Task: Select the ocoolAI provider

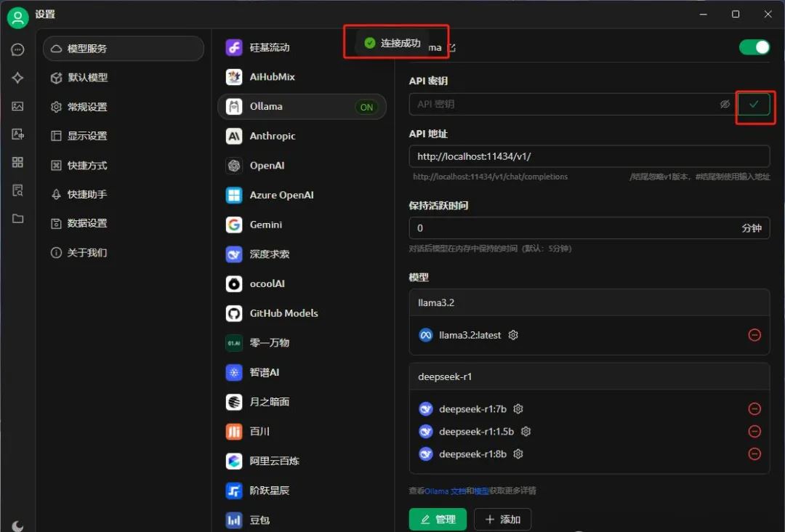Action: pos(302,283)
